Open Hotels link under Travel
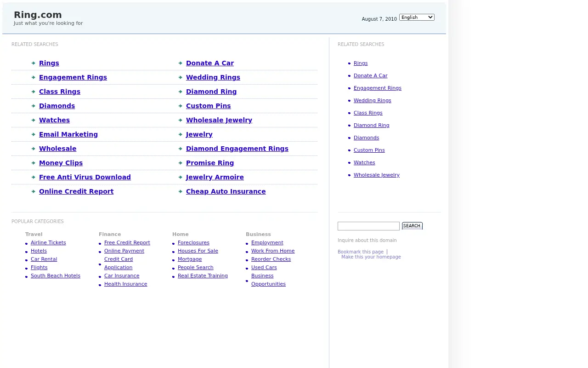This screenshot has width=588, height=368. pos(39,251)
